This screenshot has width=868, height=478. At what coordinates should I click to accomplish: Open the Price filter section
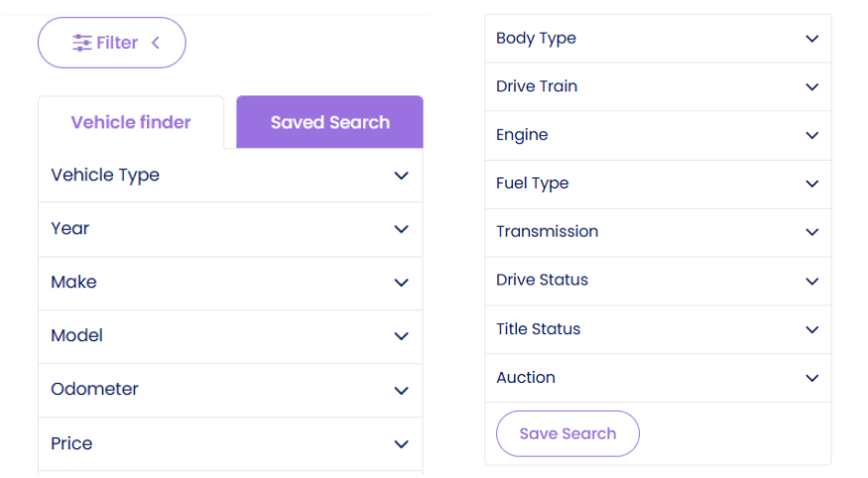(230, 443)
